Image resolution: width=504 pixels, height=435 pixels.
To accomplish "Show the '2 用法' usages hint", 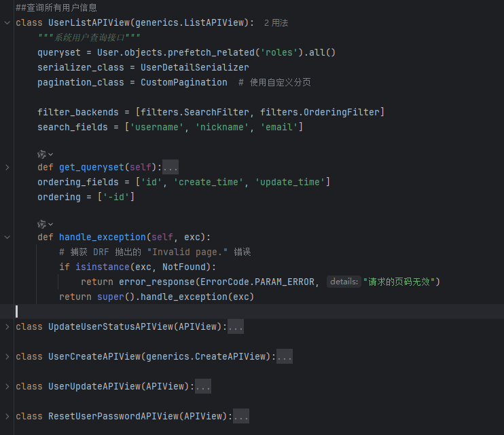I will 276,23.
